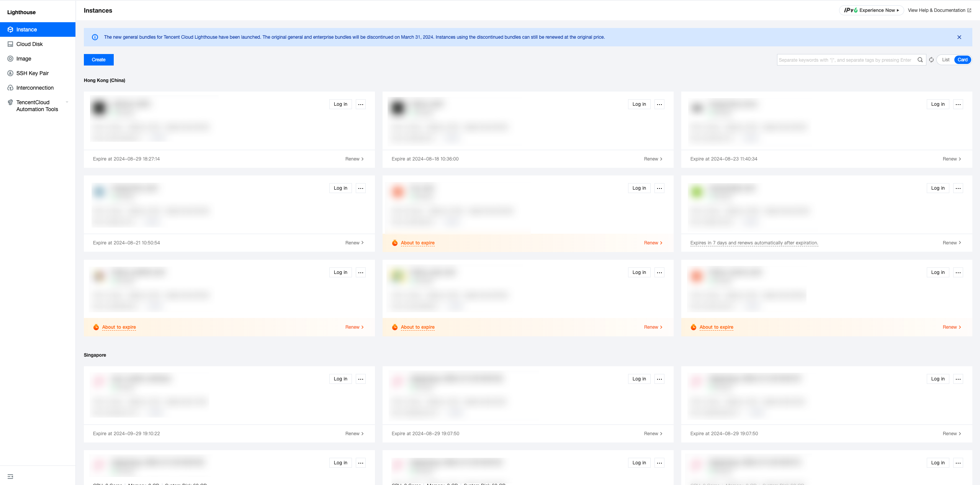Screen dimensions: 980x485
Task: Click the blue Create button
Action: pyautogui.click(x=99, y=60)
